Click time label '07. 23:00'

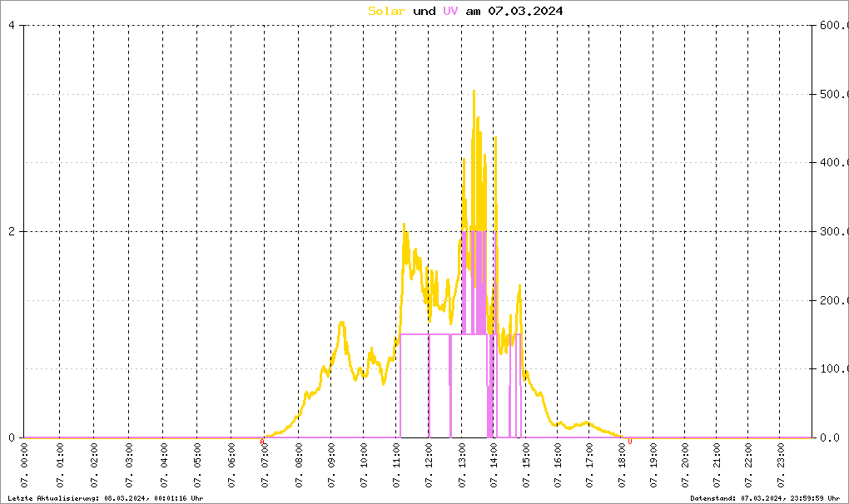[x=780, y=465]
